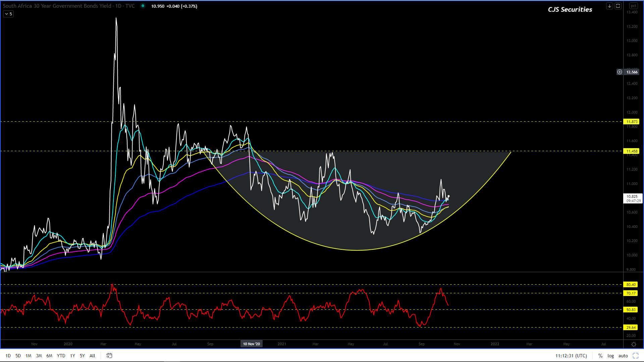This screenshot has height=362, width=644.
Task: Maximize the chart pane with the square icon
Action: click(618, 6)
